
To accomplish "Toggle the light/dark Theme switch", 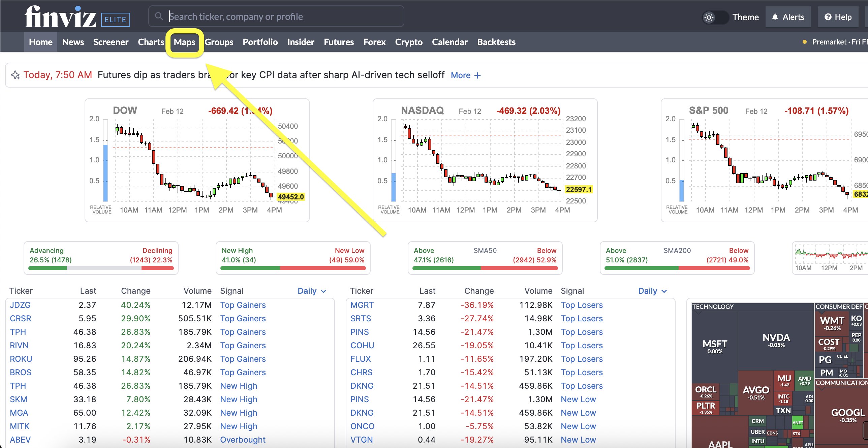I will coord(715,17).
